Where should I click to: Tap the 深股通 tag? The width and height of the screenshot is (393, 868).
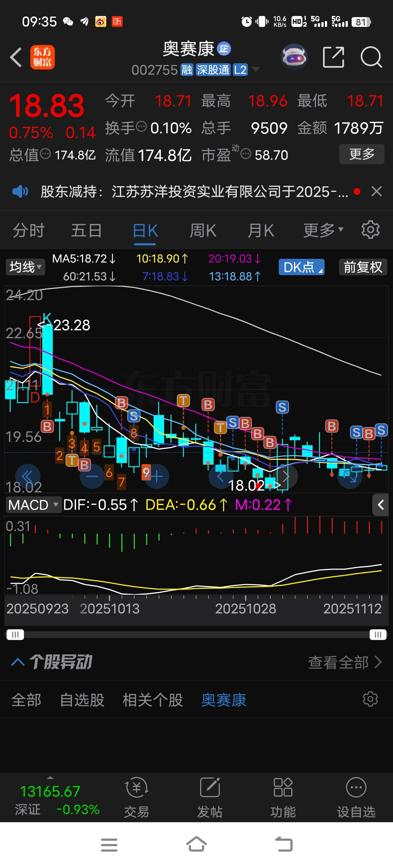(213, 69)
